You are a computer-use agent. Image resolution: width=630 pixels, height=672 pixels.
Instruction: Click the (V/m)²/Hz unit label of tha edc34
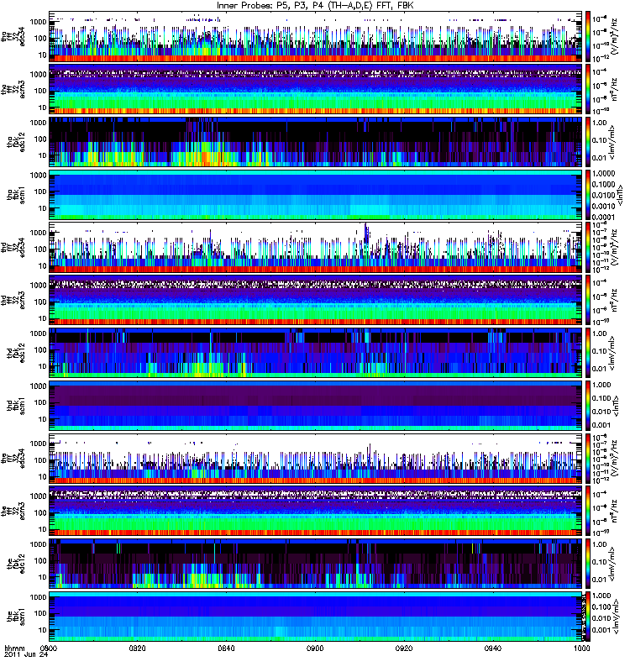[x=614, y=37]
